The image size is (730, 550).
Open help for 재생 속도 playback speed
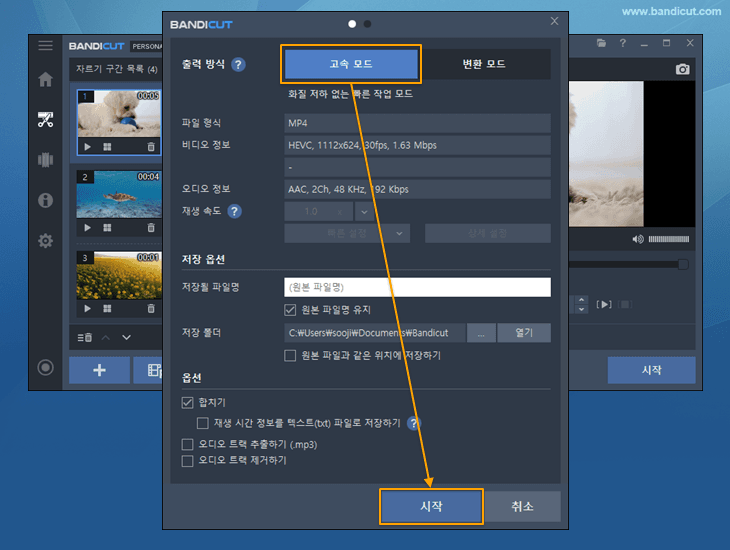click(234, 211)
